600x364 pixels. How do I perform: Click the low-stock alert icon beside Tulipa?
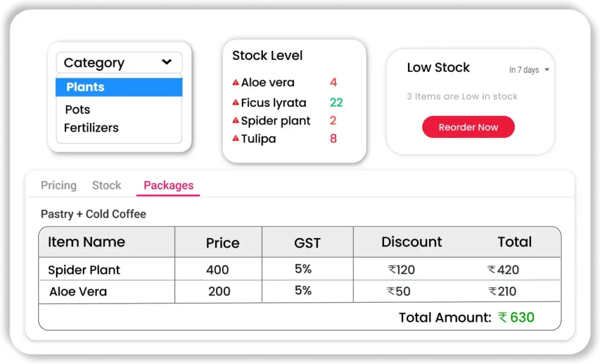tap(235, 139)
